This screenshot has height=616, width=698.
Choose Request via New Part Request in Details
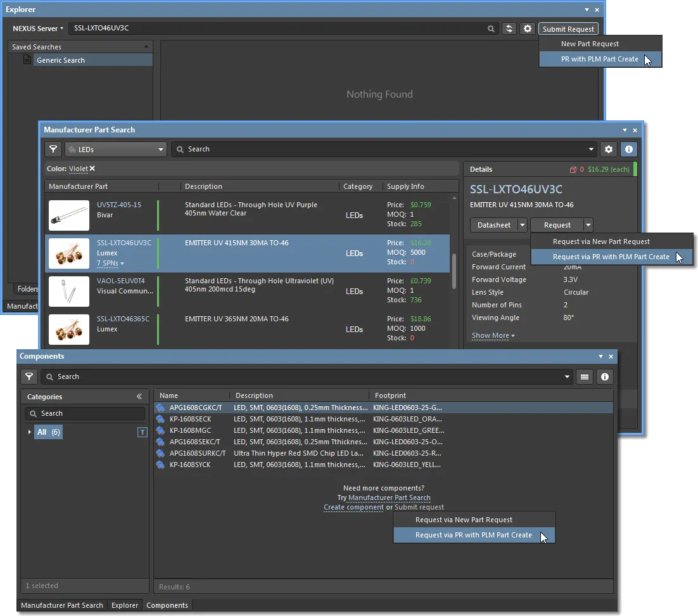click(612, 241)
